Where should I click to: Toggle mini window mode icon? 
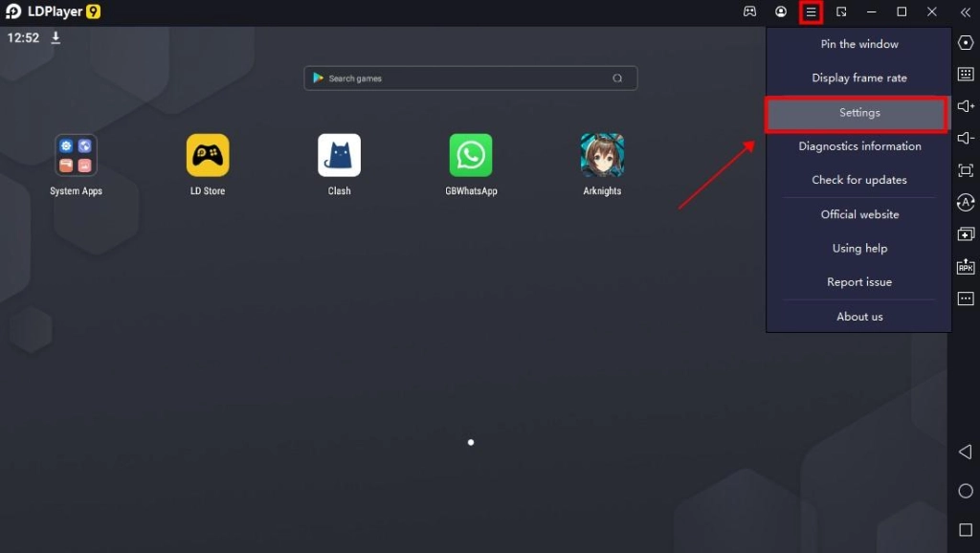pos(841,11)
